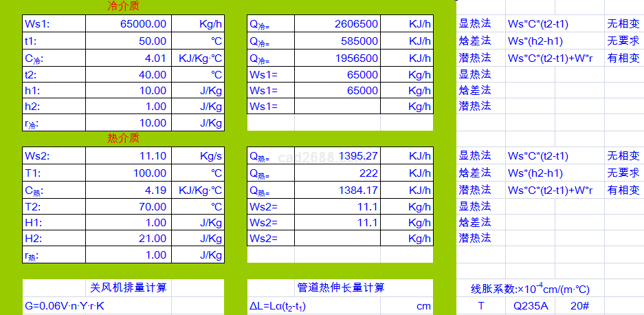Screen dimensions: 644x315
Task: Click the t2 value cell showing 40.00
Action: click(x=129, y=74)
